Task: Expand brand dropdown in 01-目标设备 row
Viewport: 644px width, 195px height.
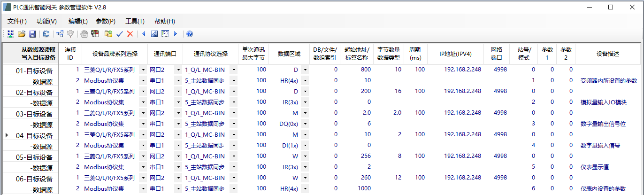Action: pyautogui.click(x=143, y=70)
